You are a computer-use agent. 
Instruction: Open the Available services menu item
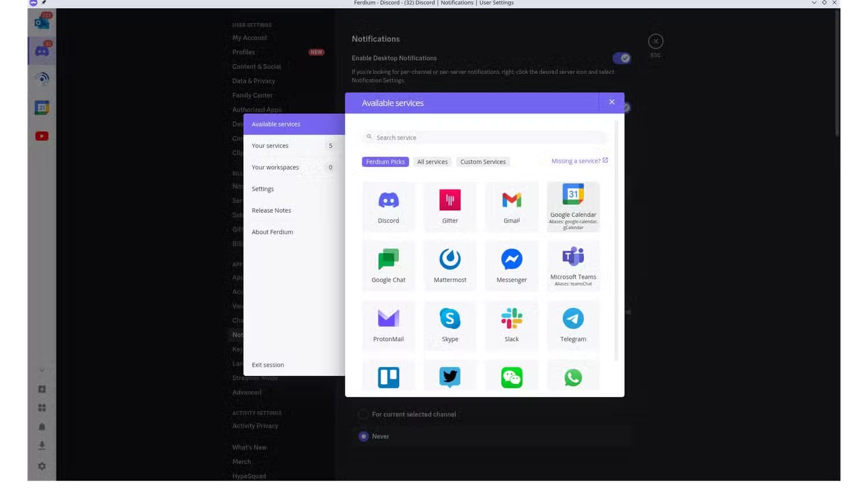294,124
